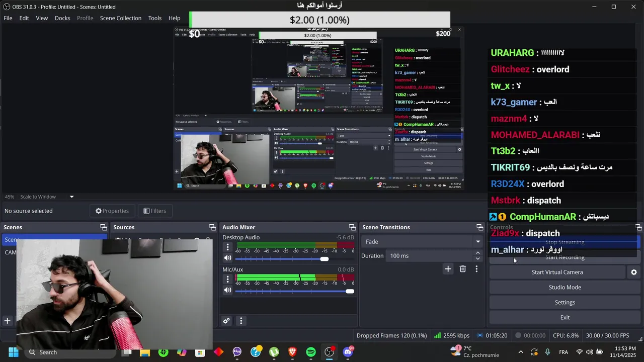The image size is (644, 362).
Task: Open Brave browser from the taskbar
Action: [292, 352]
